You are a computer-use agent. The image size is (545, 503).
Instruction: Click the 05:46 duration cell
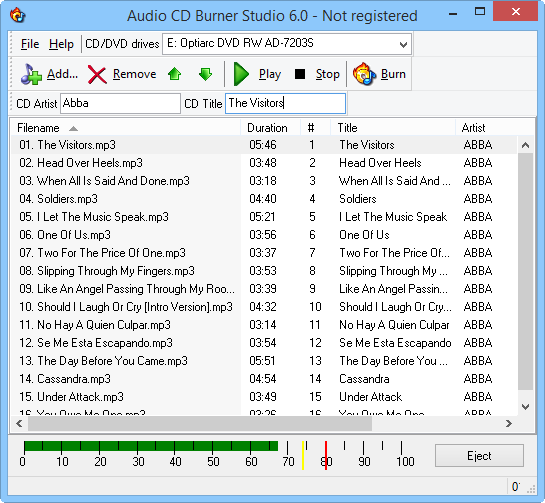pos(263,145)
